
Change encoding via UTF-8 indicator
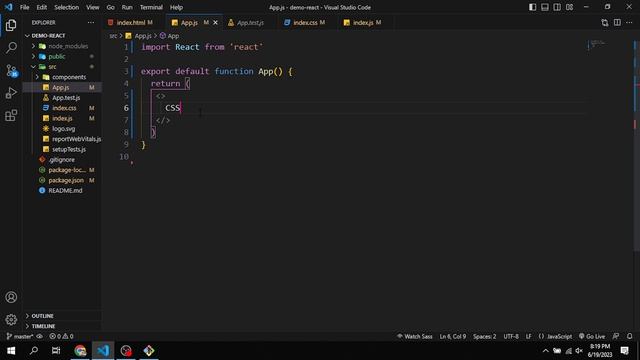[x=511, y=336]
